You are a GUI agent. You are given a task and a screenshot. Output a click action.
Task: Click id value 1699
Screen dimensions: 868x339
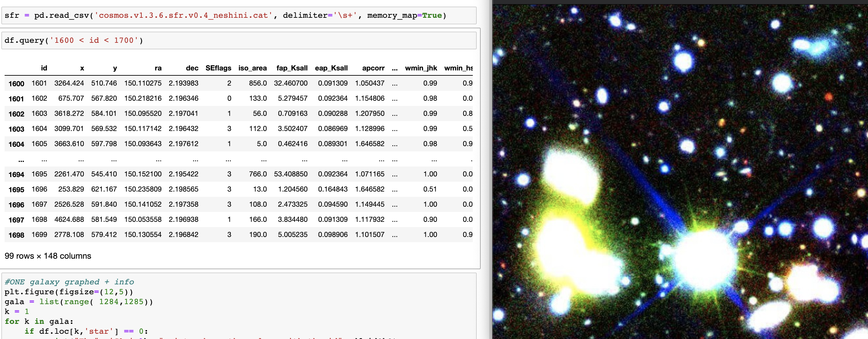(39, 235)
